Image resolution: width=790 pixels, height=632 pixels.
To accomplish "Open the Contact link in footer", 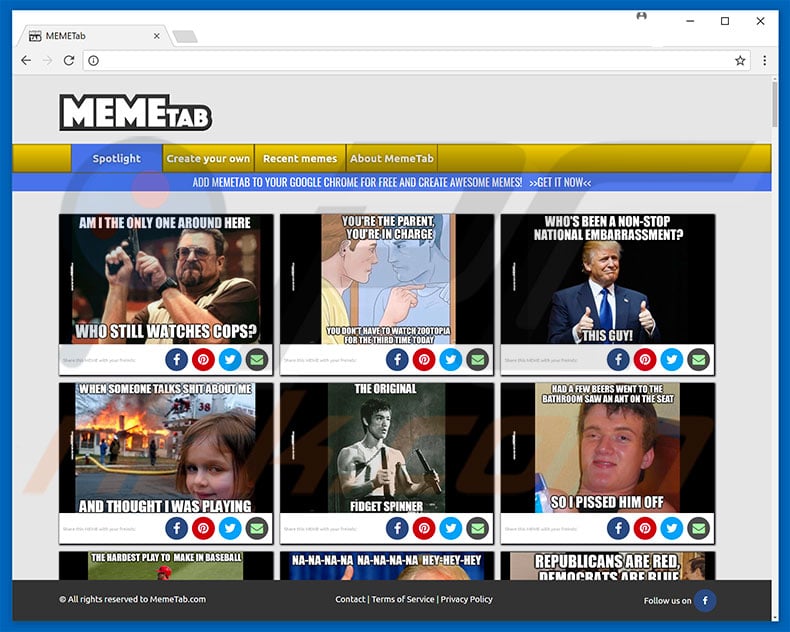I will 350,599.
